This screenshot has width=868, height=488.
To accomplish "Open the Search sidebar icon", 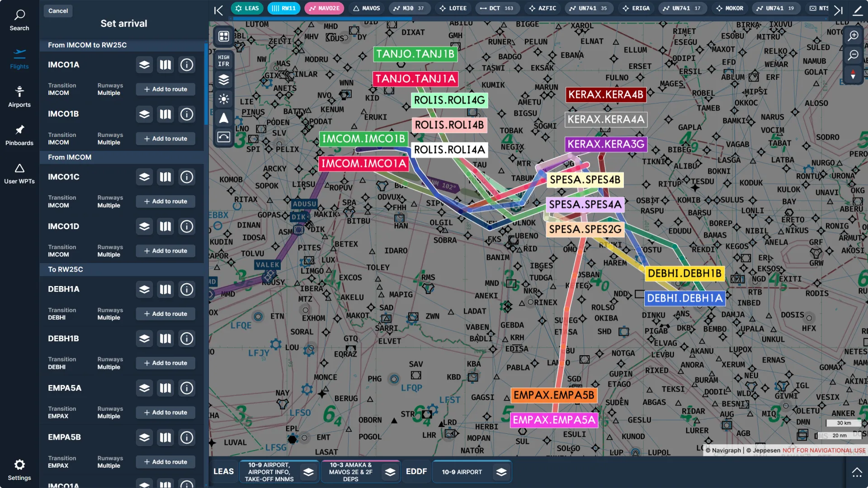I will pos(19,20).
